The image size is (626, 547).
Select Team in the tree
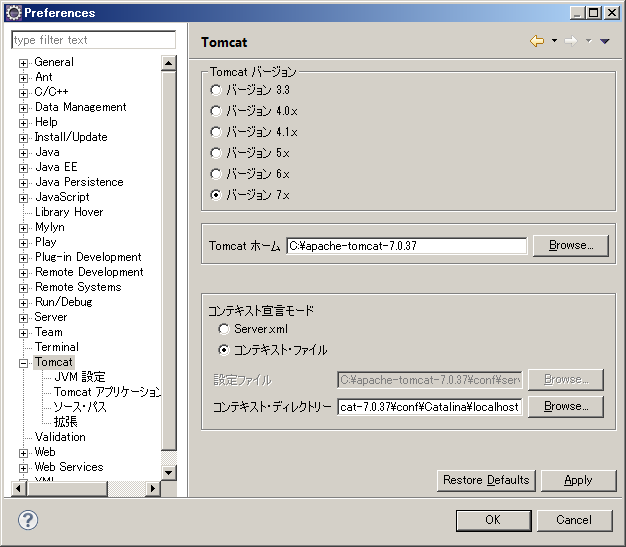click(48, 332)
